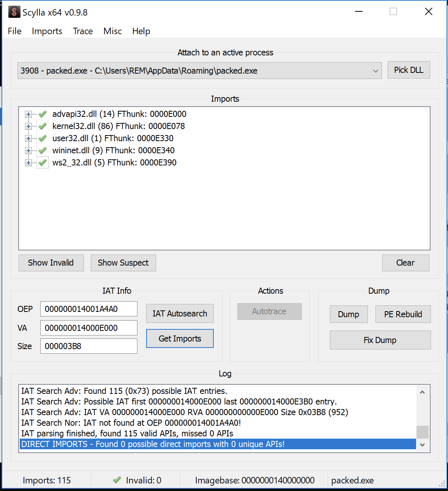Select the wininet.dll (9) tree row text
Image resolution: width=448 pixels, height=491 pixels.
pos(114,150)
